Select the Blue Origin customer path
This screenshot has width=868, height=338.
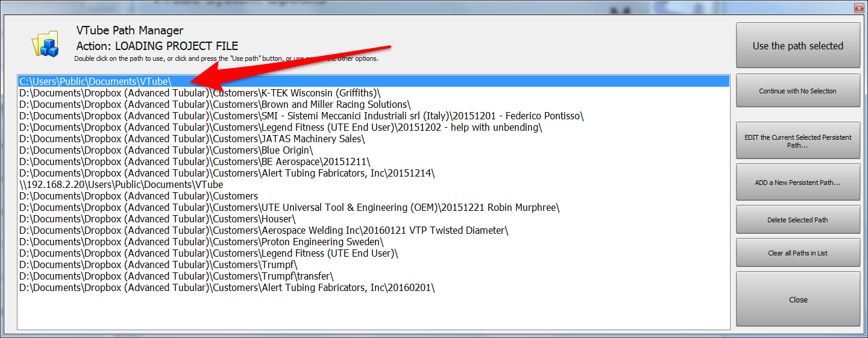pos(166,150)
